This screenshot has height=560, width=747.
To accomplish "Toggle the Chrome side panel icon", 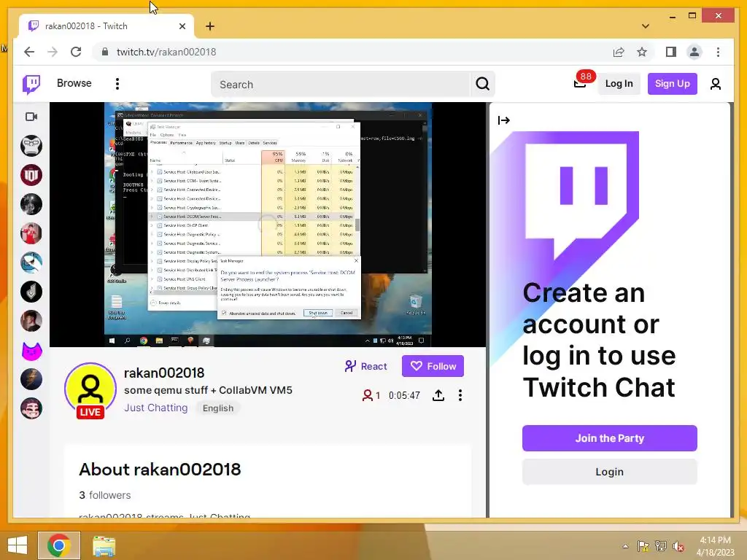I will [x=671, y=52].
